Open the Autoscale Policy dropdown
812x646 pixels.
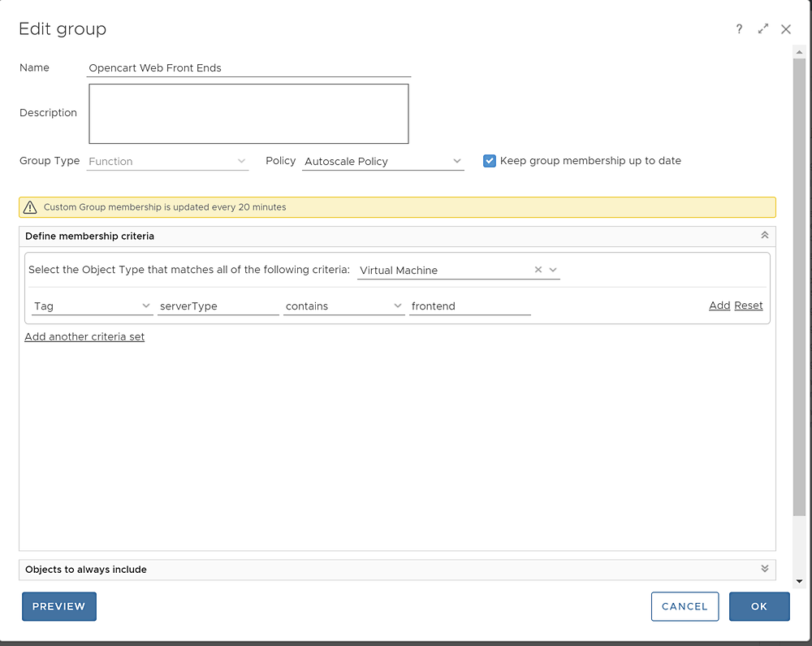[382, 161]
